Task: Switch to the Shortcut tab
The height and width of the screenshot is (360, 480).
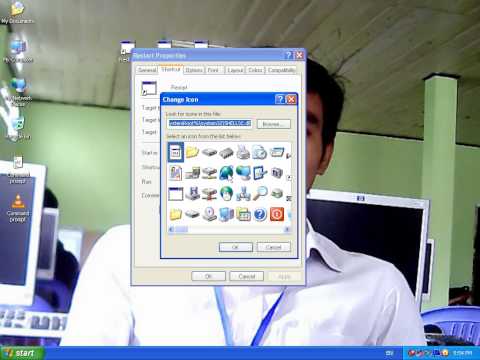Action: [x=171, y=69]
